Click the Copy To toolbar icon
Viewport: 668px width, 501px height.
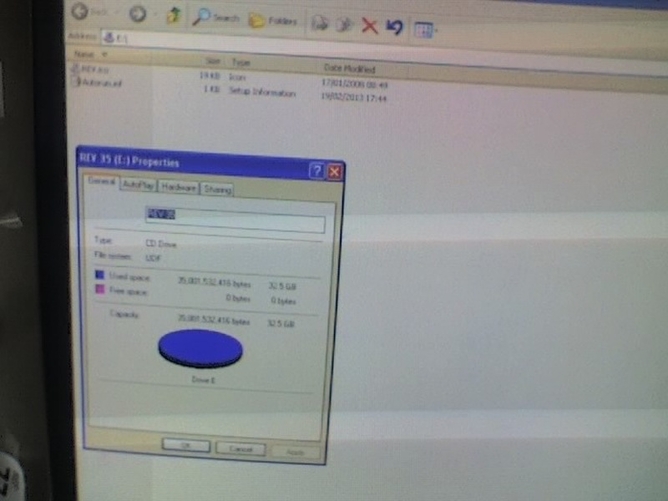[344, 24]
